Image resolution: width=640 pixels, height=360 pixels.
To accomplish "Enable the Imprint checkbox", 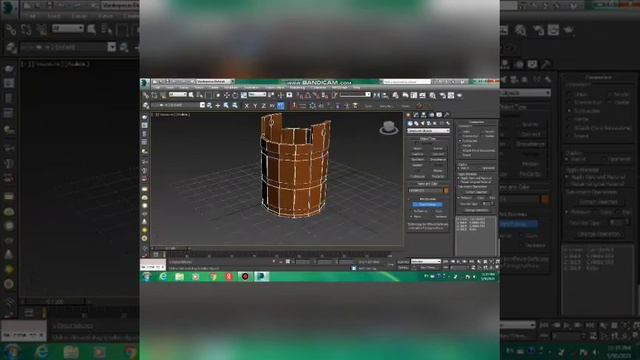I will click(482, 131).
